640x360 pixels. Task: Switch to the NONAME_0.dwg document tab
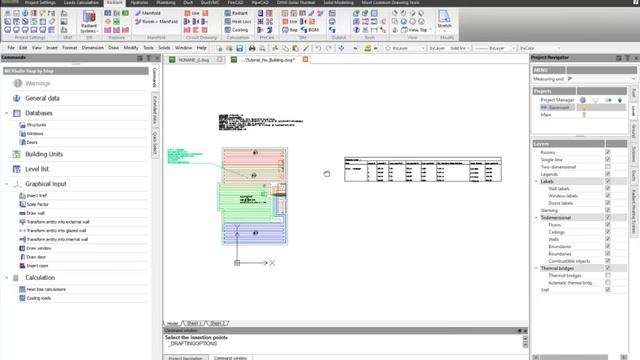pyautogui.click(x=193, y=60)
